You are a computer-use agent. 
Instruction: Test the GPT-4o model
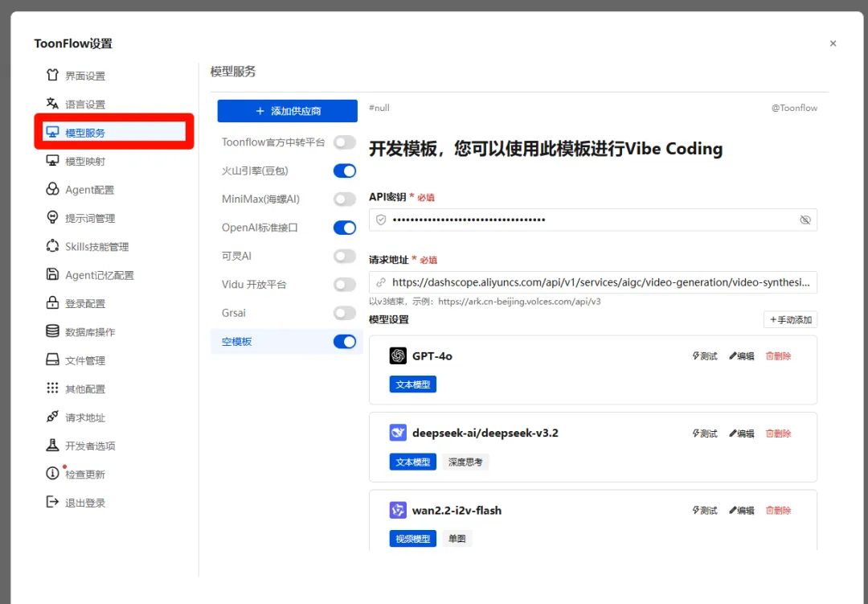704,355
